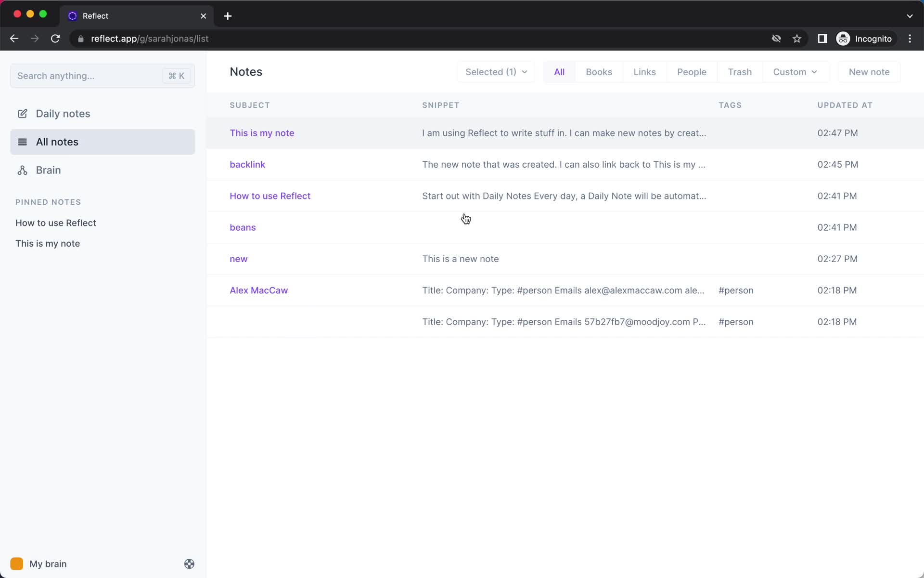
Task: Switch to the Links filter tab
Action: 644,72
